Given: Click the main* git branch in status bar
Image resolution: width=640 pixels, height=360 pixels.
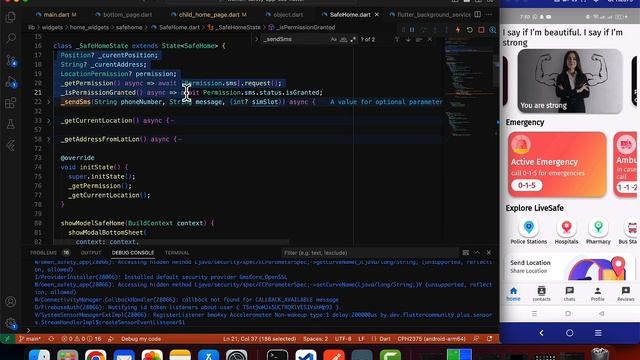Looking at the screenshot, I should click(x=30, y=339).
